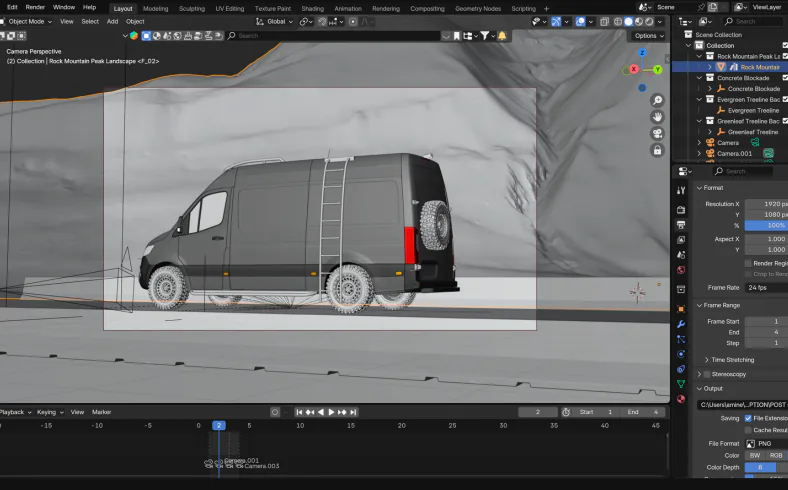Select wireframe viewport shading
Viewport: 788px width, 490px height.
(x=618, y=22)
